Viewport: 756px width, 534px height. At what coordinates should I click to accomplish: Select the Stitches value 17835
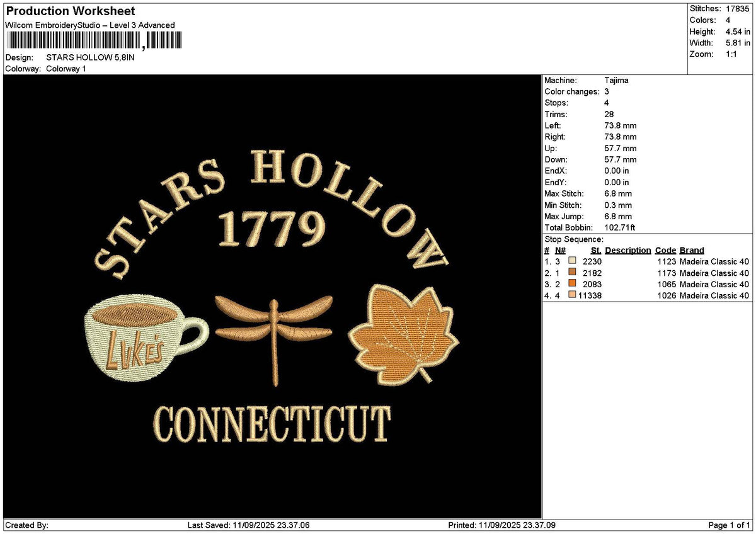[x=738, y=9]
